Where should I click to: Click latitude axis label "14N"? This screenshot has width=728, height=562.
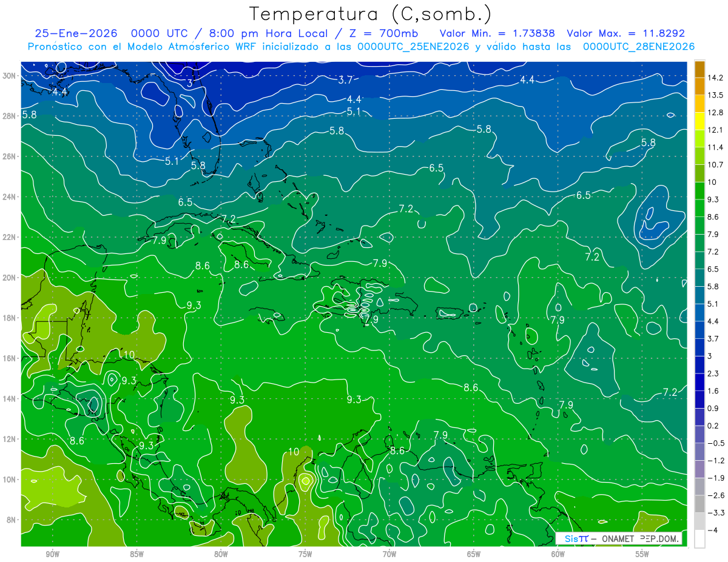pyautogui.click(x=10, y=398)
